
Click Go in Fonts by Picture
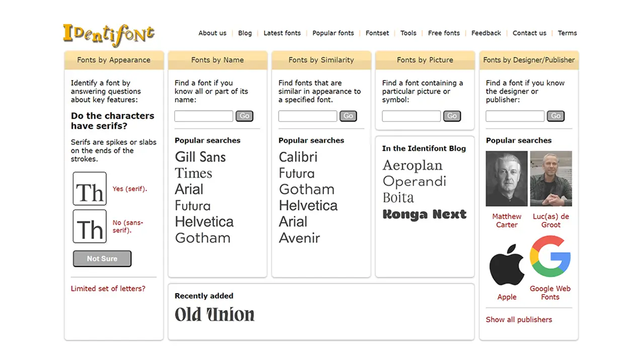click(452, 116)
